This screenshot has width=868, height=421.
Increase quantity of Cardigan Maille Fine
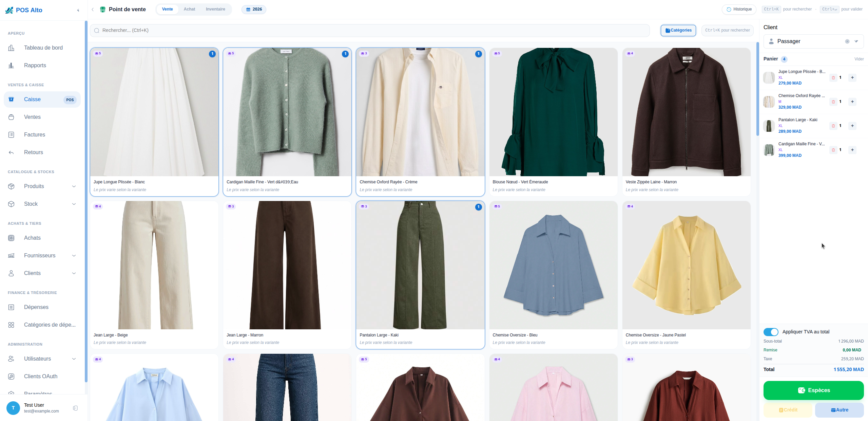(x=852, y=150)
